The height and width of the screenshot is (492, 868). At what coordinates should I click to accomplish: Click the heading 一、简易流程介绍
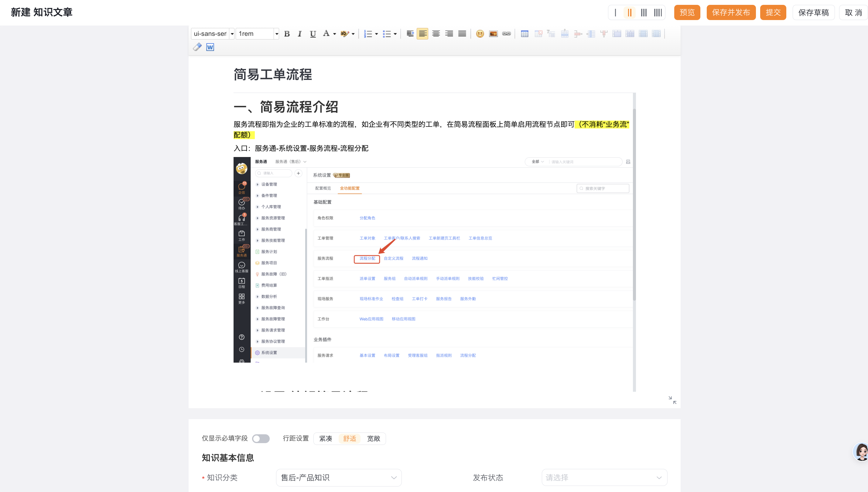(x=286, y=107)
